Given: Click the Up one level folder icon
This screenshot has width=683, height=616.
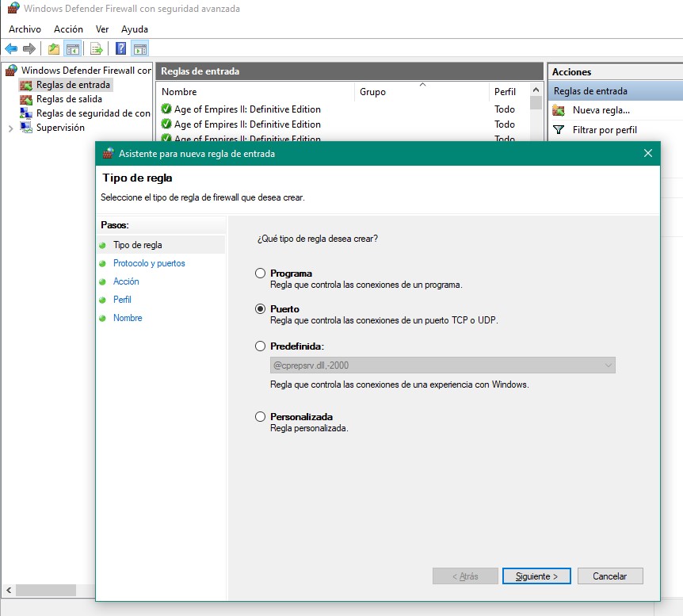Looking at the screenshot, I should pos(53,48).
